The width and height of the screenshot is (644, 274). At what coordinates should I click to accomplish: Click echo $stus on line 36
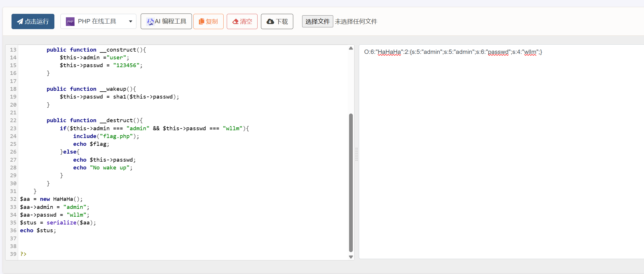point(38,230)
